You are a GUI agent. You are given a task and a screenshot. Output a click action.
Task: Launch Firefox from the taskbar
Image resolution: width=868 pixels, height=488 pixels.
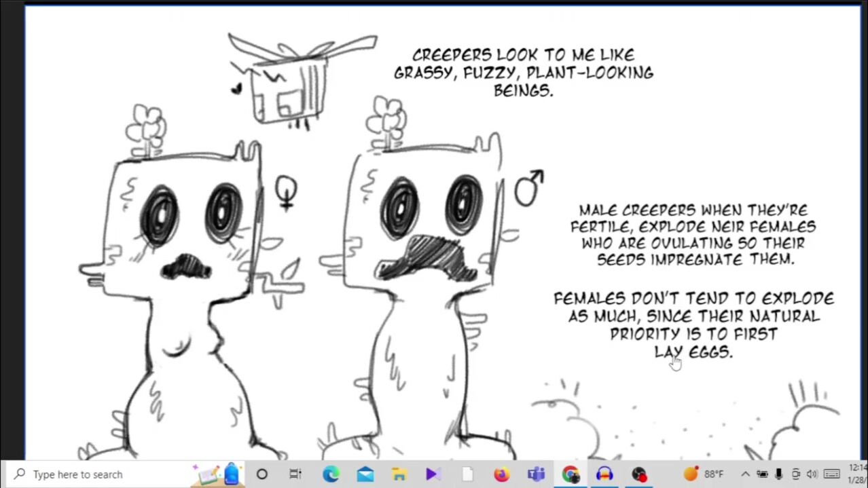(502, 474)
